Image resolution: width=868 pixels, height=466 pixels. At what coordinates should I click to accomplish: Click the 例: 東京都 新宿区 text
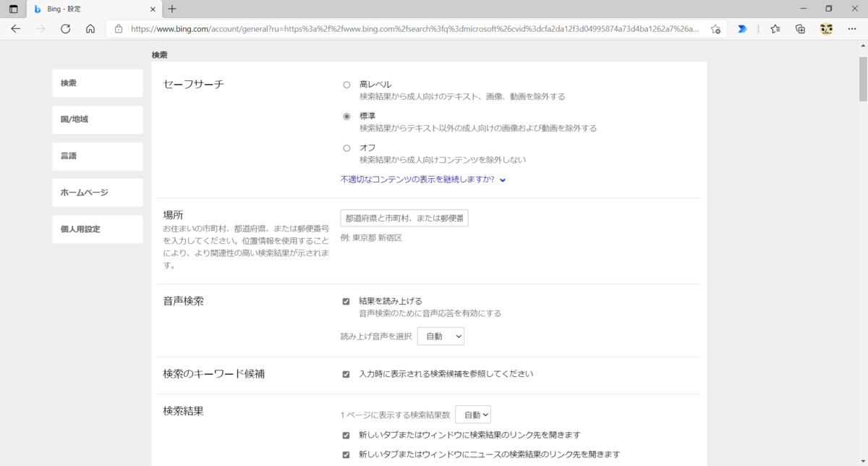point(371,237)
